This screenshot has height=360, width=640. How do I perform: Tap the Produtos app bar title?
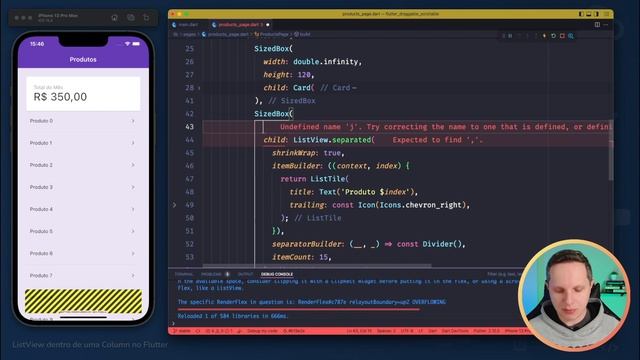83,60
